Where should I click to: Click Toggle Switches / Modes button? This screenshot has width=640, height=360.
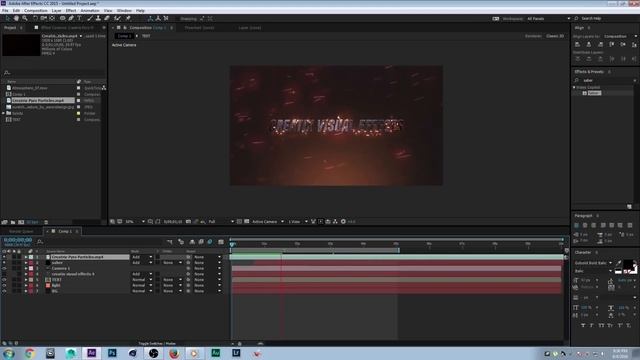click(x=157, y=344)
